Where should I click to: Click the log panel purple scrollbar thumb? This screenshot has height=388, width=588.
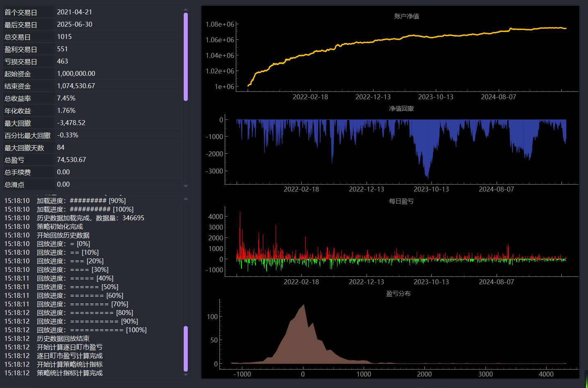point(186,349)
